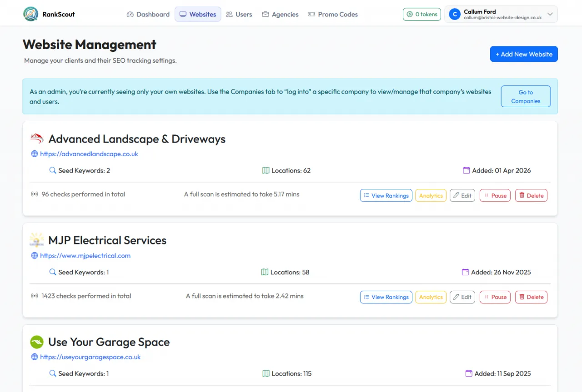The width and height of the screenshot is (582, 392).
Task: Click the Advanced Landscape & Driveways title
Action: [137, 139]
